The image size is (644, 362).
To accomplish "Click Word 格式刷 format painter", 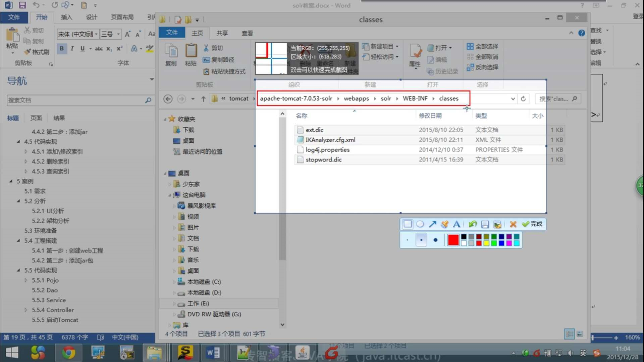I will (x=37, y=52).
